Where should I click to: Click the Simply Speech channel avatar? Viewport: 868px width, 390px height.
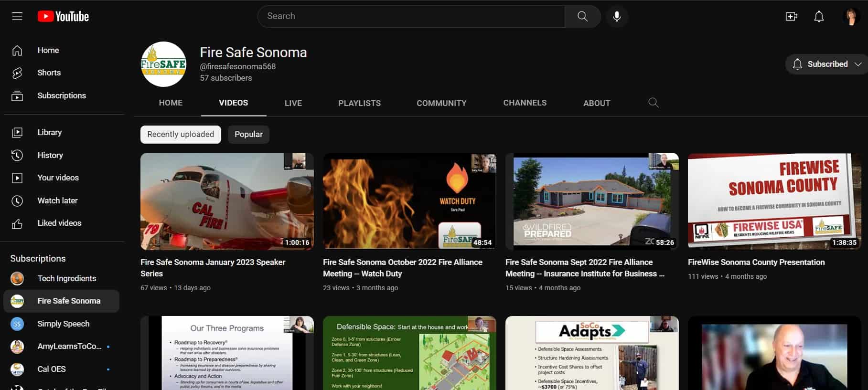click(17, 324)
